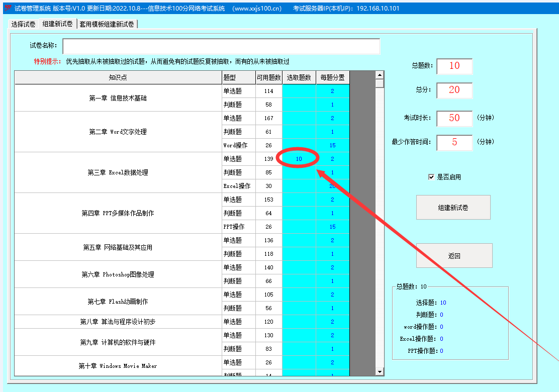Click the 组建新试卷 button

pyautogui.click(x=453, y=208)
